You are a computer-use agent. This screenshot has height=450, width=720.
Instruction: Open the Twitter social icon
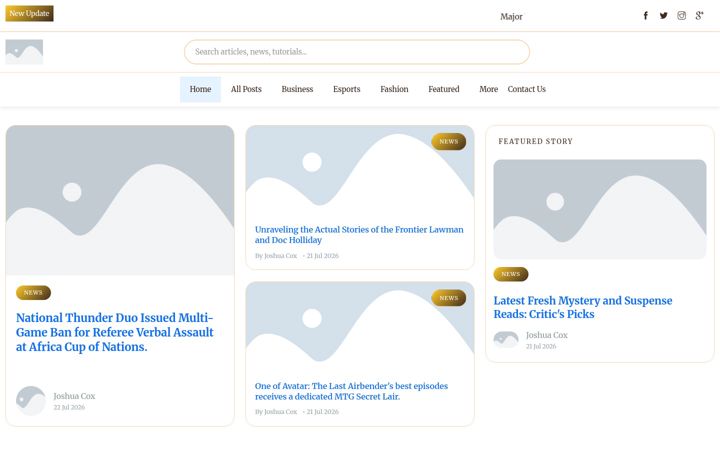tap(664, 16)
